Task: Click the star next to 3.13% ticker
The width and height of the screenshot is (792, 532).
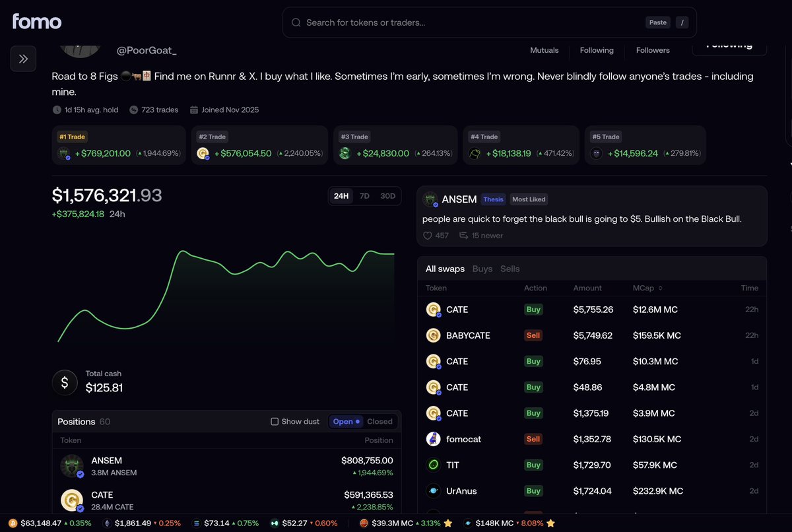Action: point(448,523)
